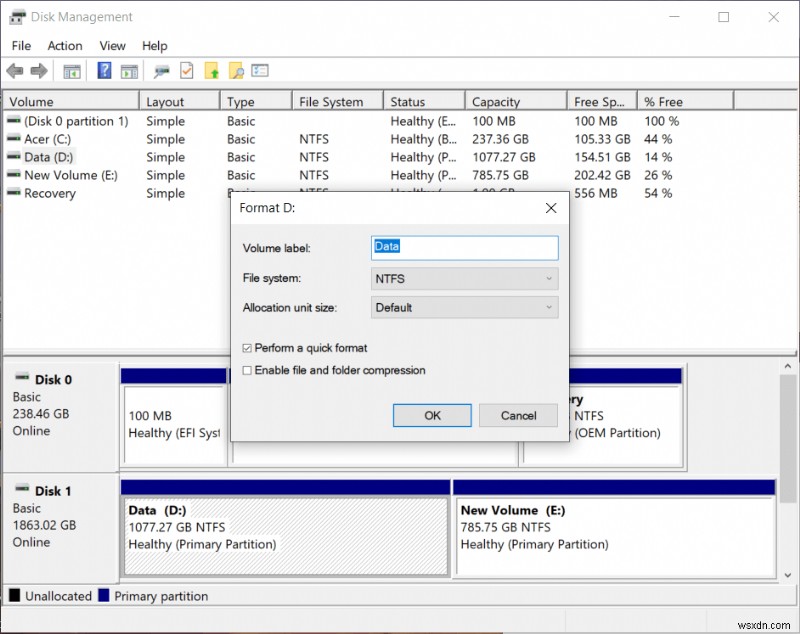Screen dimensions: 800x634
Task: Click the Disk 0 label panel
Action: tap(61, 416)
